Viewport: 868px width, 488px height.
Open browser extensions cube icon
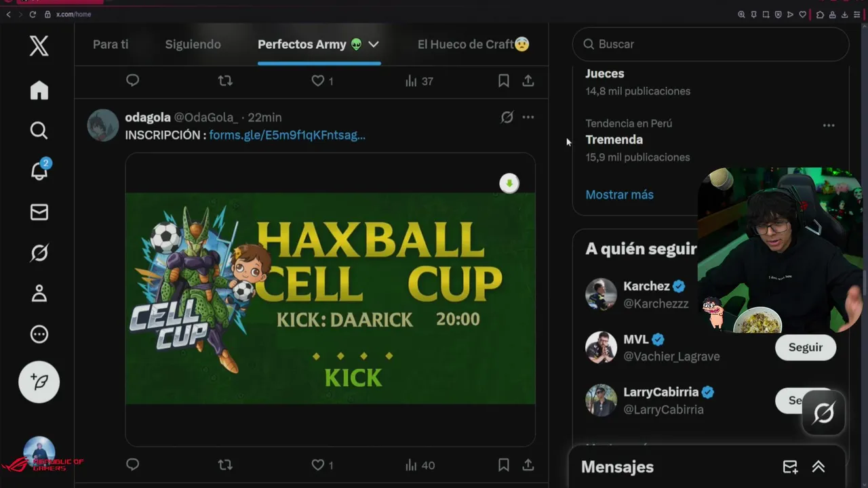point(820,14)
